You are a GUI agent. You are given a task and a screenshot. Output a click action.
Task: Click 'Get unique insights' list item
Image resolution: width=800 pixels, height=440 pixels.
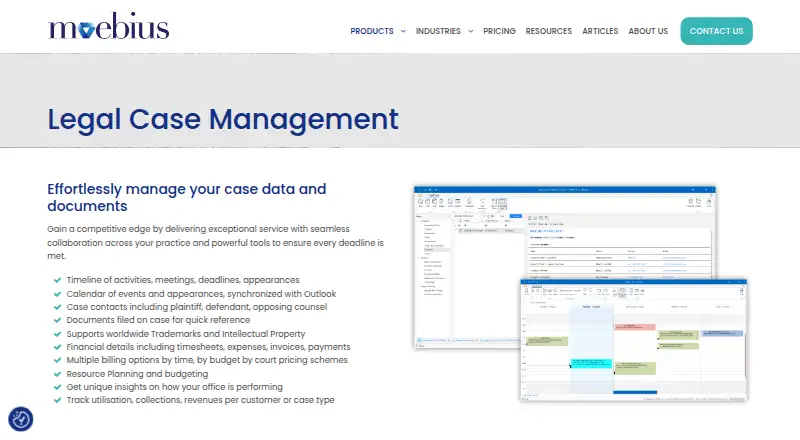[x=174, y=387]
